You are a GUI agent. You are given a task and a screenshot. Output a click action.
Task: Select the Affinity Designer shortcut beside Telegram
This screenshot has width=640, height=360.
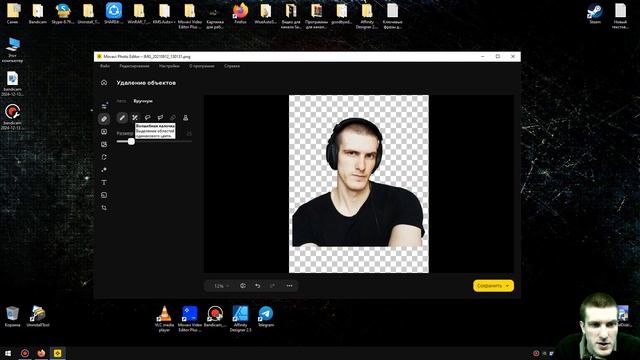click(x=240, y=318)
